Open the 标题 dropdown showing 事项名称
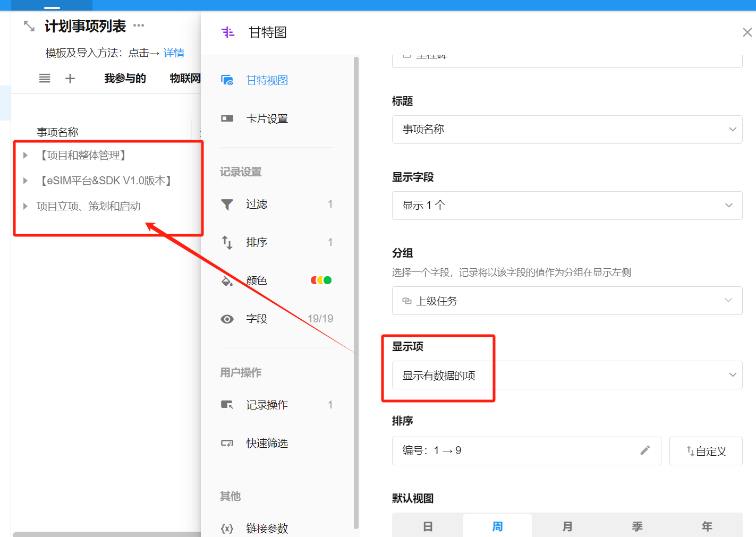Image resolution: width=756 pixels, height=537 pixels. pos(567,130)
